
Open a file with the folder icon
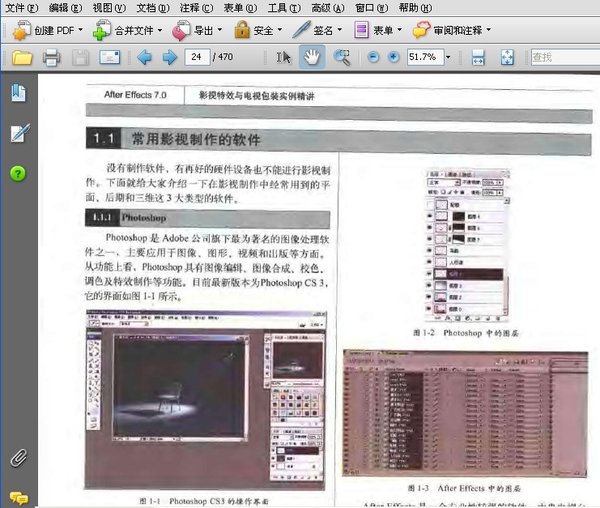click(x=22, y=57)
